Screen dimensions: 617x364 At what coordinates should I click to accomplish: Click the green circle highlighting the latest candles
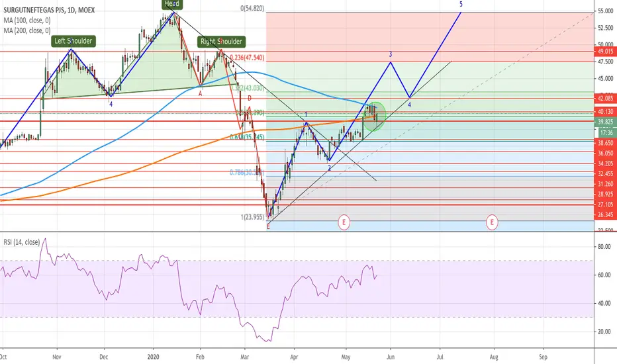[x=374, y=116]
